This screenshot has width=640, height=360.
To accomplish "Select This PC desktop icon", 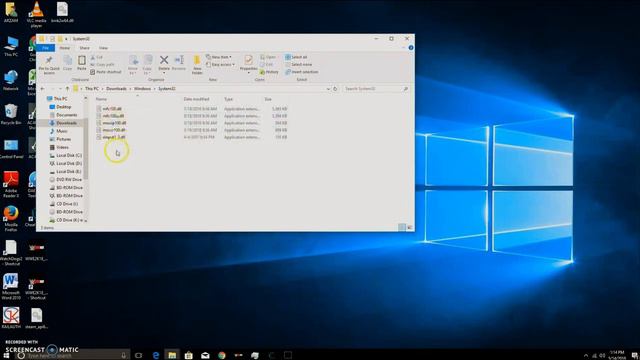I will point(11,46).
